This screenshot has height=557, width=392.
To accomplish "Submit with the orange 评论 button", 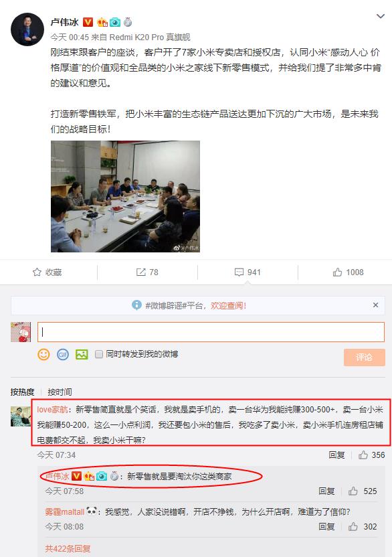I will 365,357.
